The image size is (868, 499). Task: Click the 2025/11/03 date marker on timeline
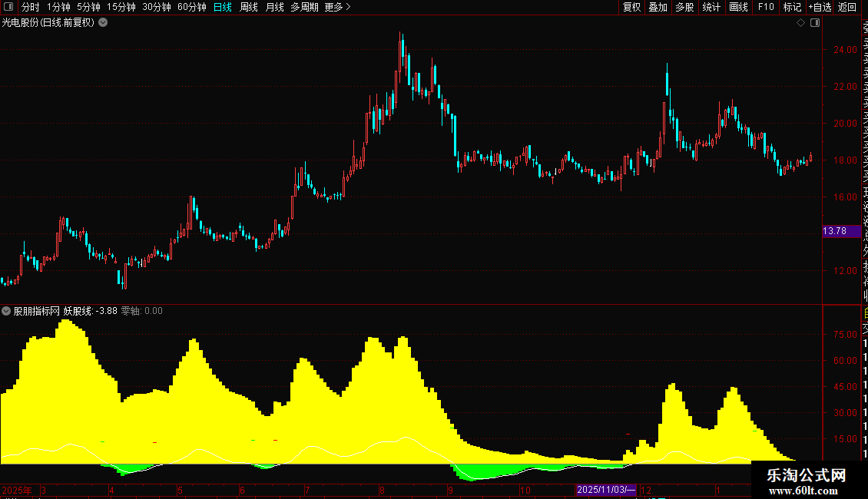pos(605,490)
